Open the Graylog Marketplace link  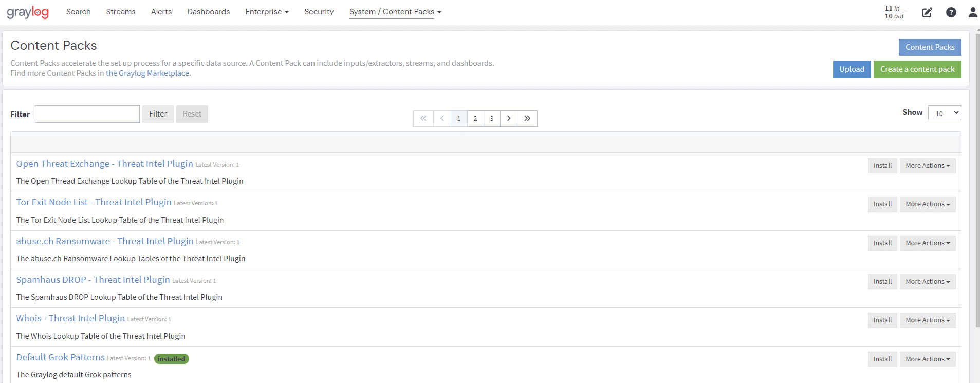(x=148, y=73)
